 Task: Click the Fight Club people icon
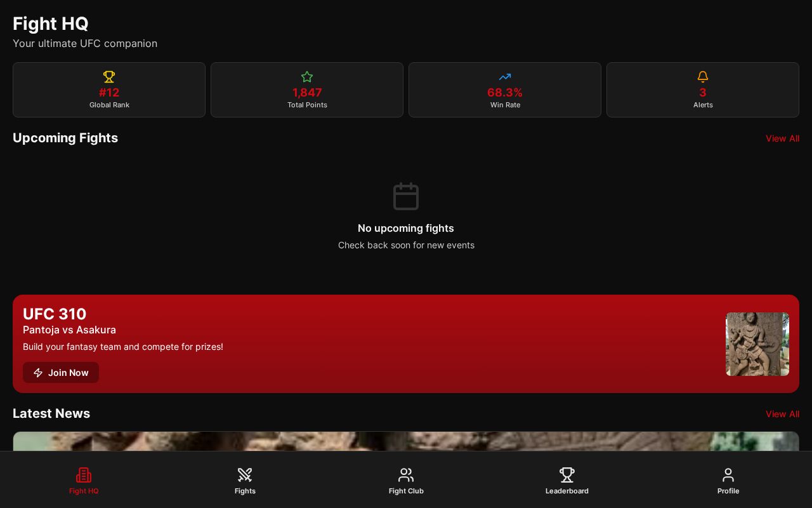pos(406,475)
